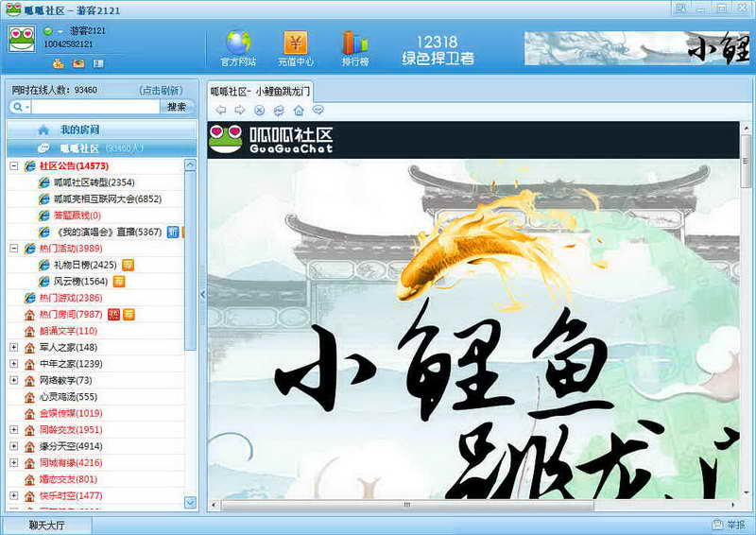Open 呱呱社区转型(2354)
Viewport: 756px width, 535px height.
(94, 182)
